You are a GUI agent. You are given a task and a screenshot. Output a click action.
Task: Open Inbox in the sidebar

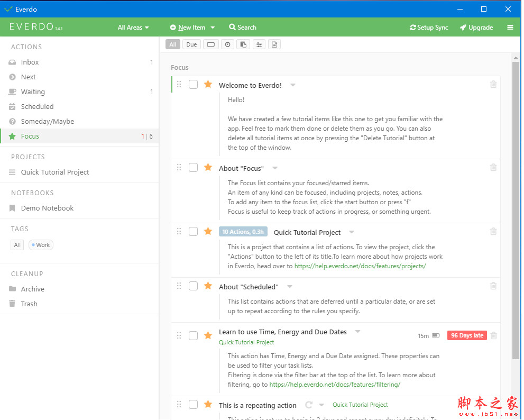point(30,62)
